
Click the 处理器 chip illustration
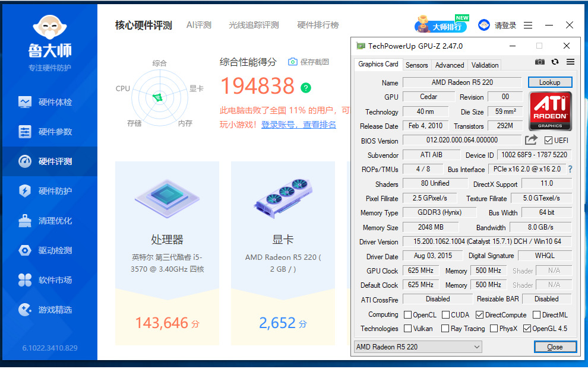click(167, 199)
